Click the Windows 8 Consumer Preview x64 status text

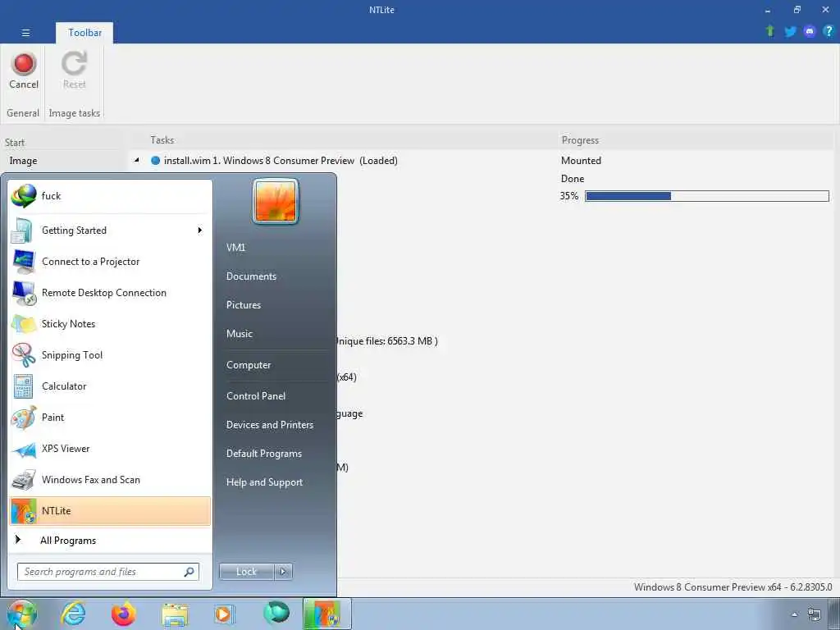(733, 587)
